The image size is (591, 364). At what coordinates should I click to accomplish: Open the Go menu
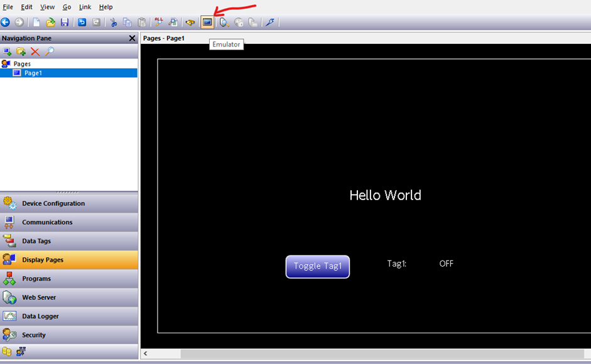tap(67, 7)
